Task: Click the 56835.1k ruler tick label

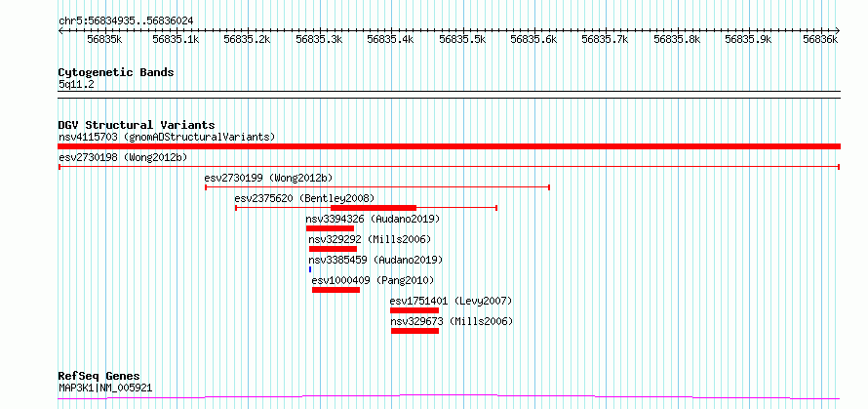Action: point(176,39)
